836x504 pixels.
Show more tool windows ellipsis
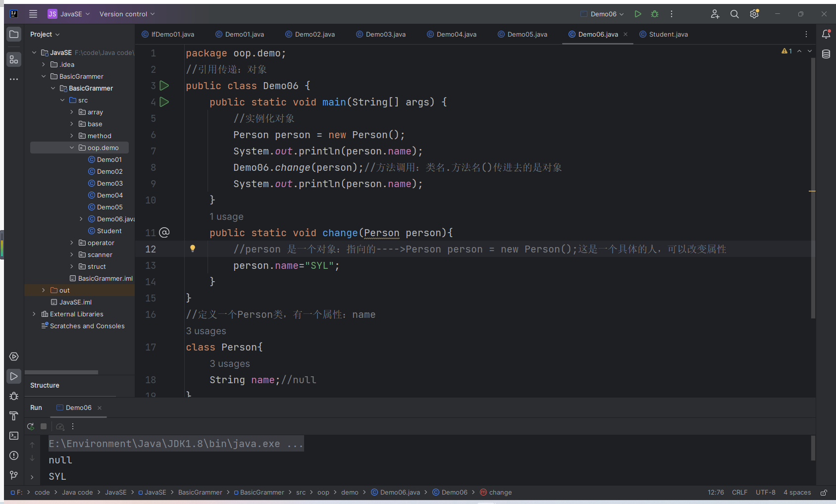(14, 79)
